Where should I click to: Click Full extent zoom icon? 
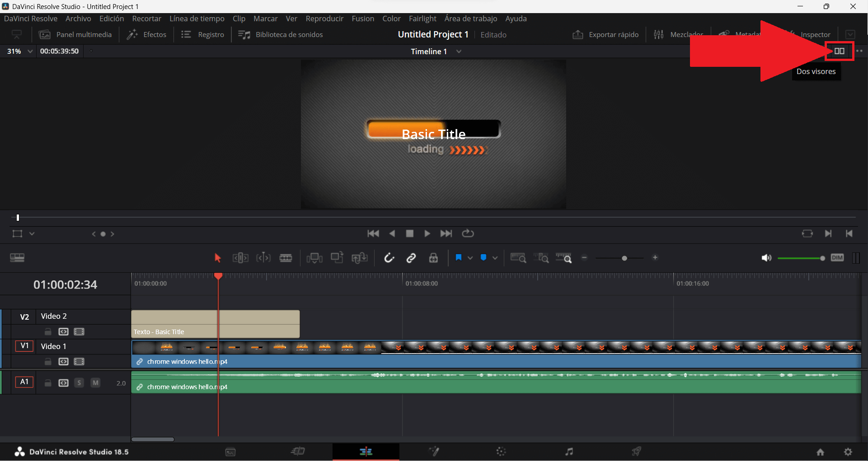coord(518,258)
